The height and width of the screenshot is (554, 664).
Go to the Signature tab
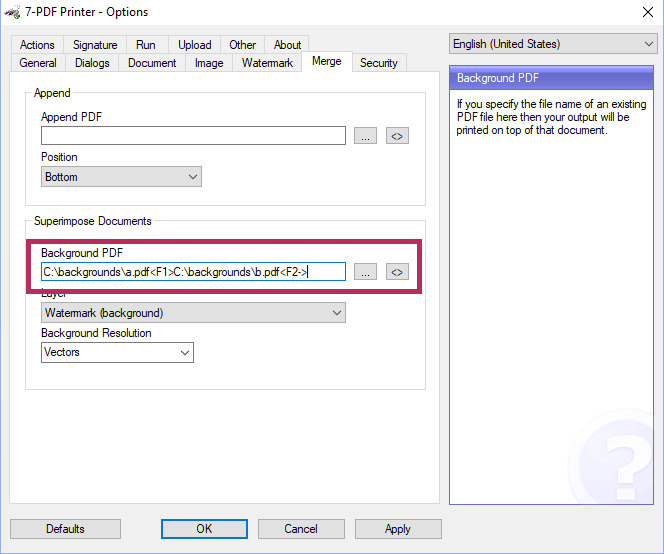95,45
